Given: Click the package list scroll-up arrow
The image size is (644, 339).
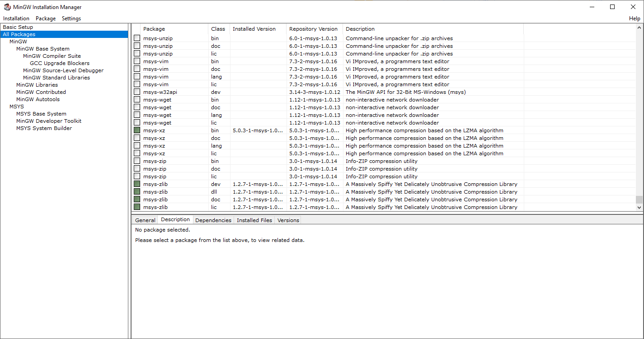Looking at the screenshot, I should coord(639,28).
